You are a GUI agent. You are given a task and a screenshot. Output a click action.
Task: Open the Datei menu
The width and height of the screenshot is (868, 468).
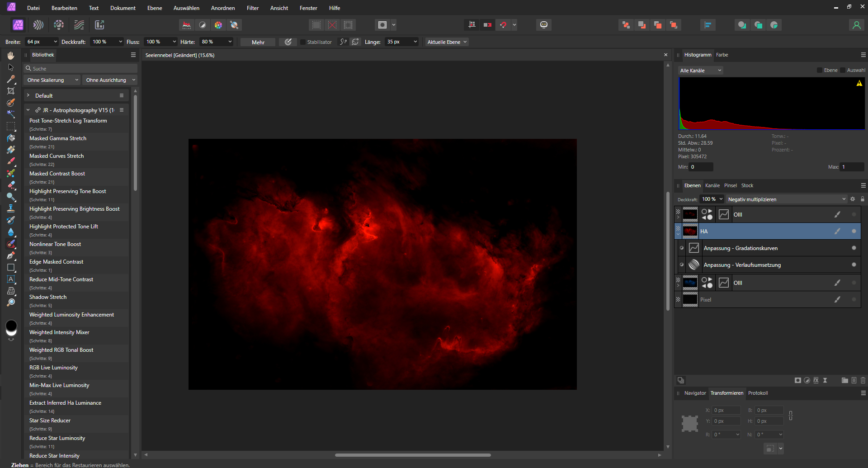tap(33, 8)
